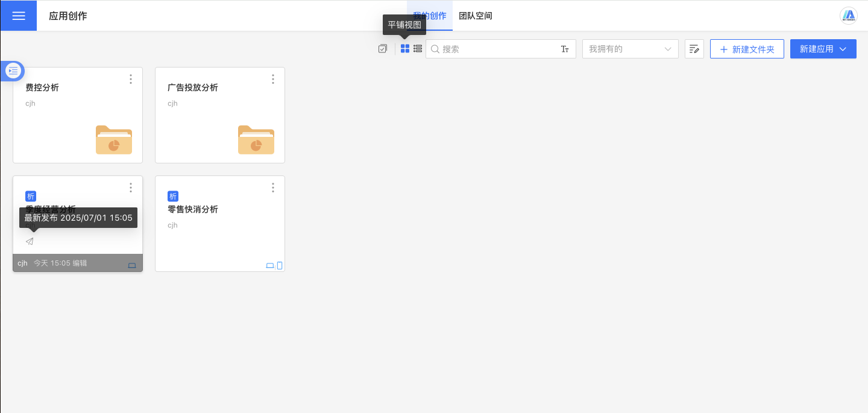868x413 pixels.
Task: Click the 新建应用 button
Action: 823,49
